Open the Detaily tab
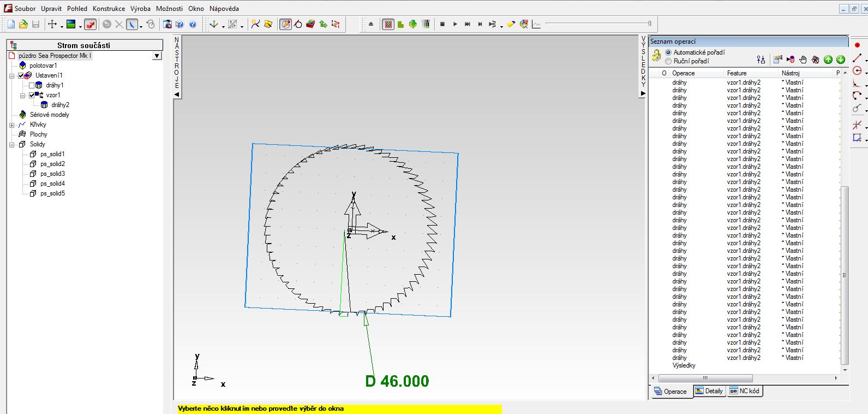Image resolution: width=868 pixels, height=414 pixels. click(709, 391)
